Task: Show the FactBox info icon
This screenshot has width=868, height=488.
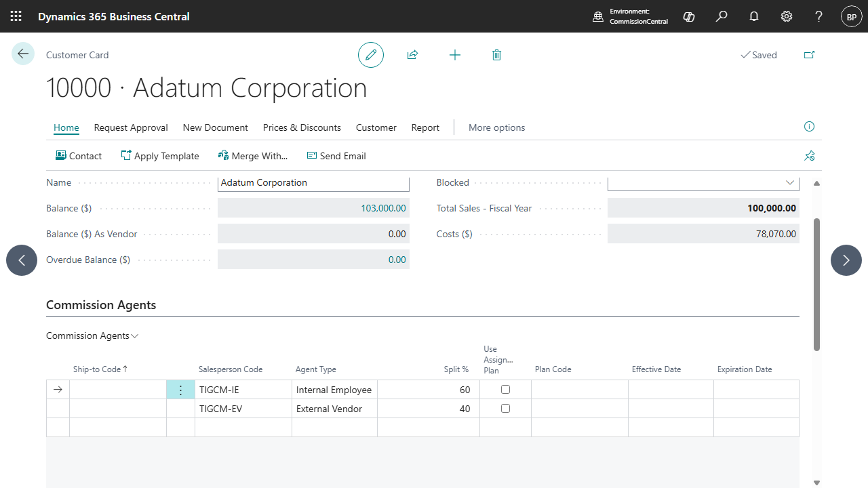Action: click(809, 127)
